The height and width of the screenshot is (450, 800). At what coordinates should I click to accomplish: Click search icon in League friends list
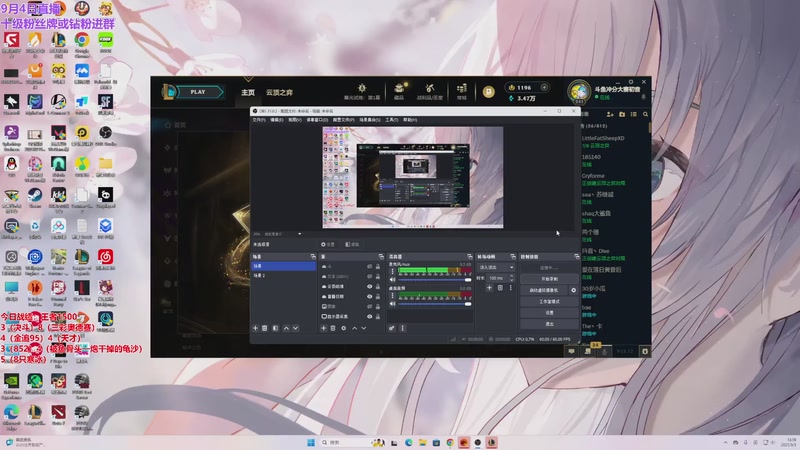[x=645, y=114]
